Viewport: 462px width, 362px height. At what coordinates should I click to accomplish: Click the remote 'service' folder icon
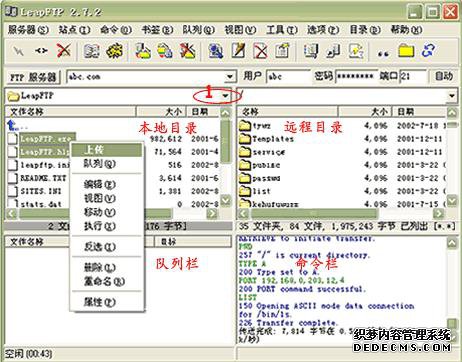pos(245,152)
